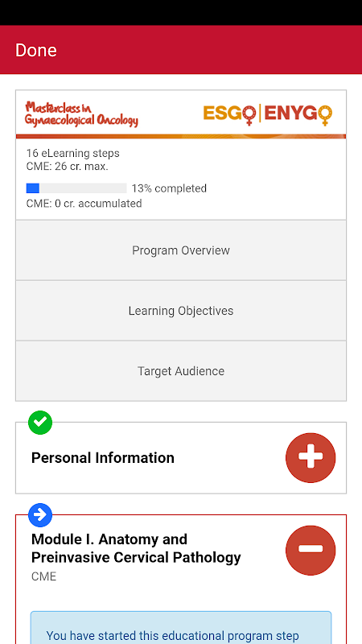The width and height of the screenshot is (362, 644).
Task: Select the Personal Information heading
Action: click(x=103, y=457)
